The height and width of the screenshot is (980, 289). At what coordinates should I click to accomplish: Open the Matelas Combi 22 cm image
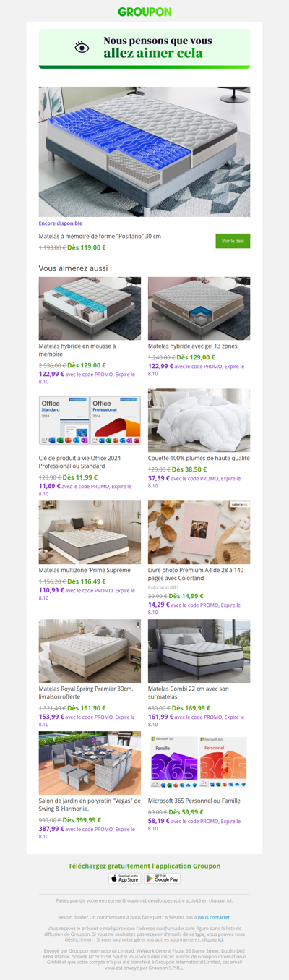[199, 651]
